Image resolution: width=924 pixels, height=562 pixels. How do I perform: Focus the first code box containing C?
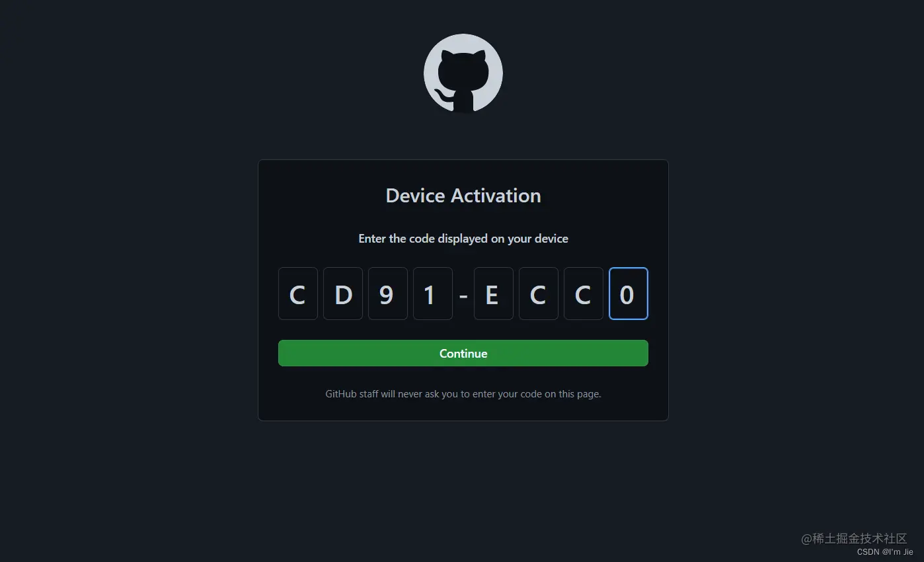298,294
